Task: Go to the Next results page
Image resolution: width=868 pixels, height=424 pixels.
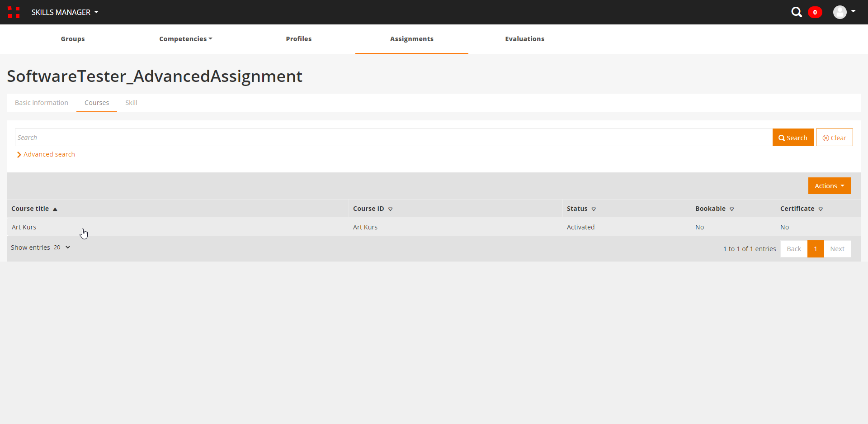Action: (x=837, y=249)
